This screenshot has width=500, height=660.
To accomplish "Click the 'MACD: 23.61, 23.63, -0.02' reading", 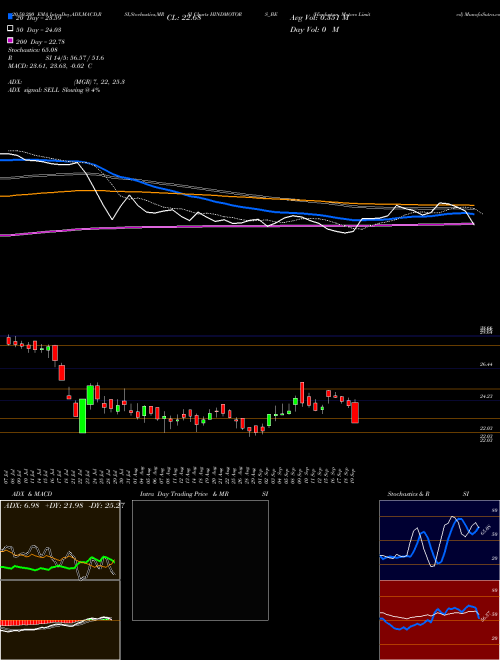I will click(48, 66).
